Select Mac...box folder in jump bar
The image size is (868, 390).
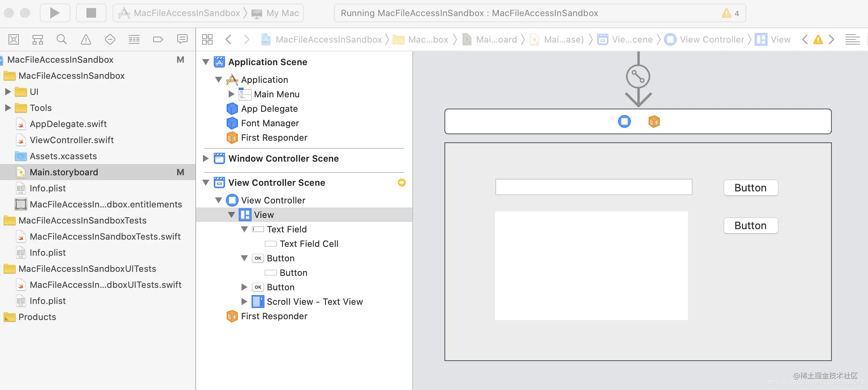click(x=420, y=39)
